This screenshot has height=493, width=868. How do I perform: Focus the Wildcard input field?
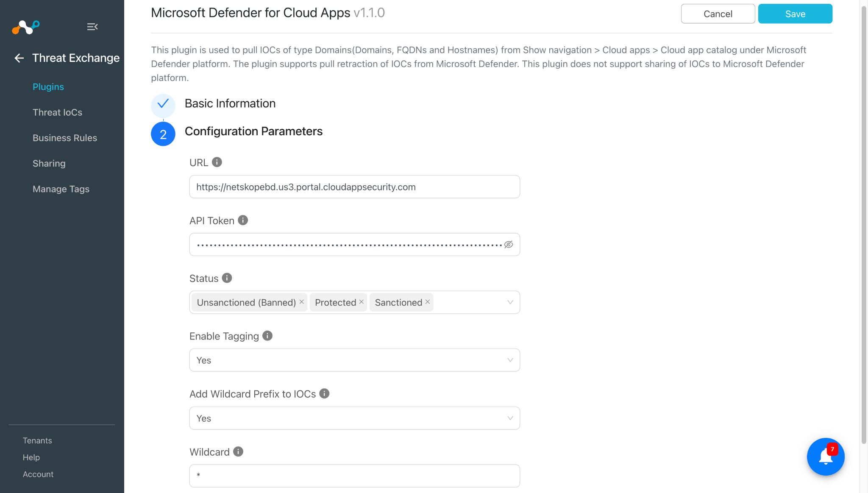pos(354,476)
